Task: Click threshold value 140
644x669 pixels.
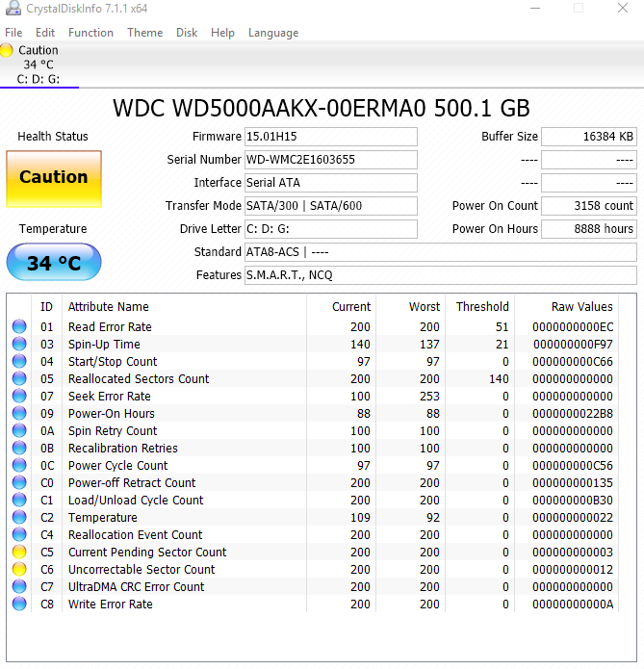Action: coord(499,379)
